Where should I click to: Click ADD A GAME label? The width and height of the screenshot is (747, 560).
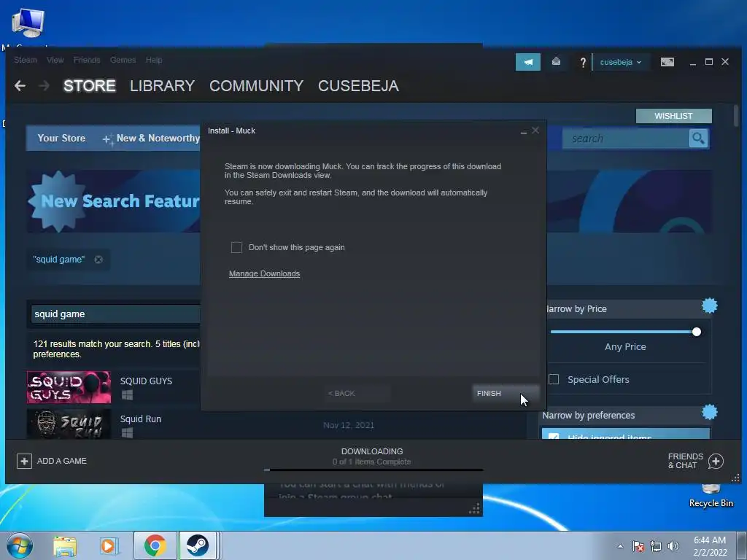(62, 461)
